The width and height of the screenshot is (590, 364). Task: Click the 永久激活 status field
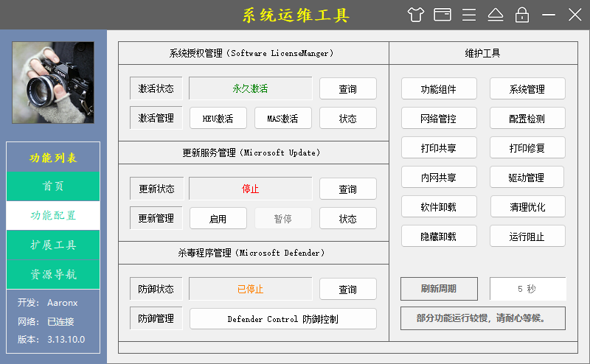tap(250, 88)
